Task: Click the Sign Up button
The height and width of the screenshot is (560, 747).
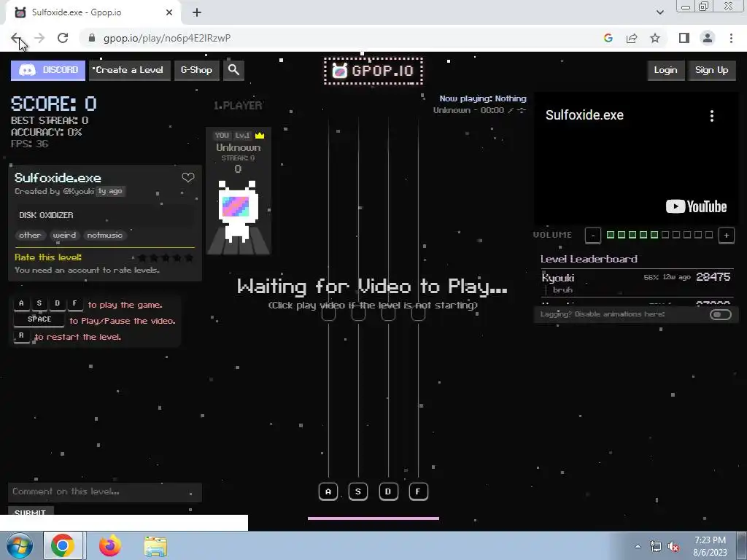Action: [711, 70]
